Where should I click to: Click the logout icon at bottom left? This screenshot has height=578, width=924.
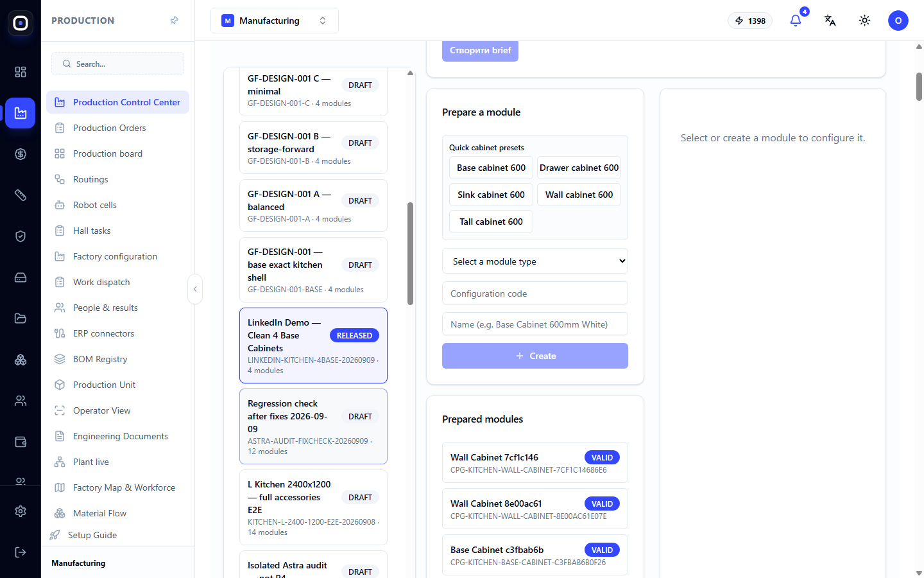tap(21, 552)
